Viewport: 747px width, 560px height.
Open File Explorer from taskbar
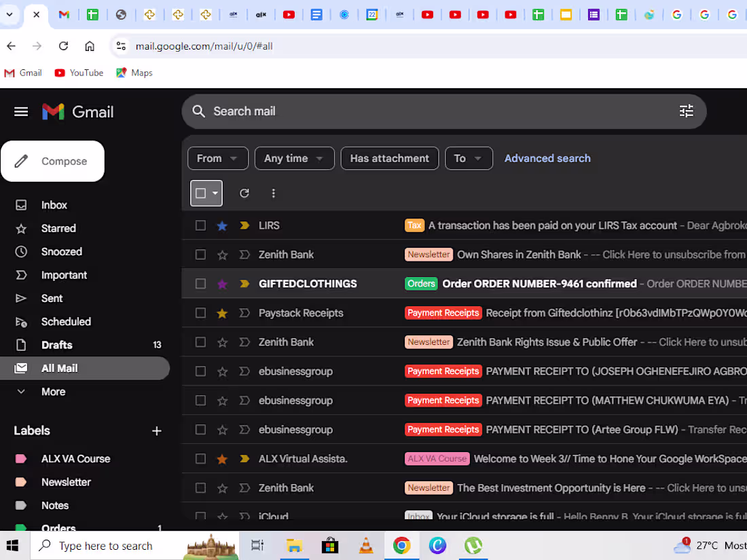(x=294, y=546)
